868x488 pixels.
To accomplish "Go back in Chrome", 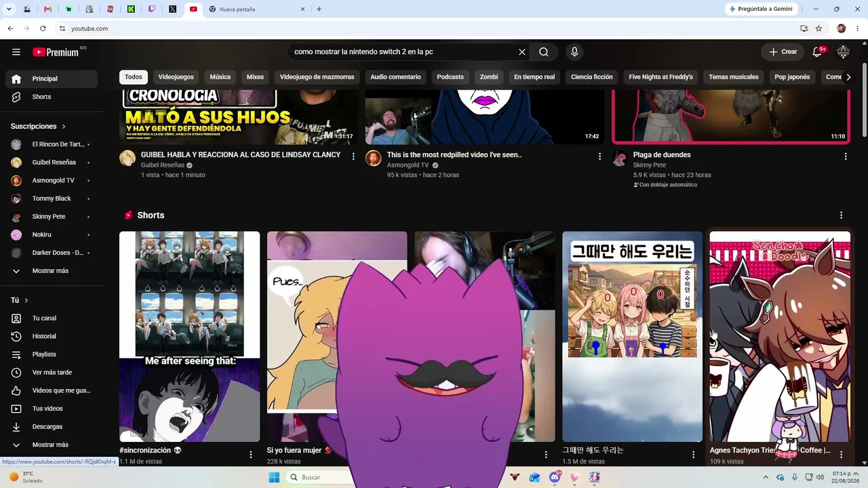I will point(10,28).
